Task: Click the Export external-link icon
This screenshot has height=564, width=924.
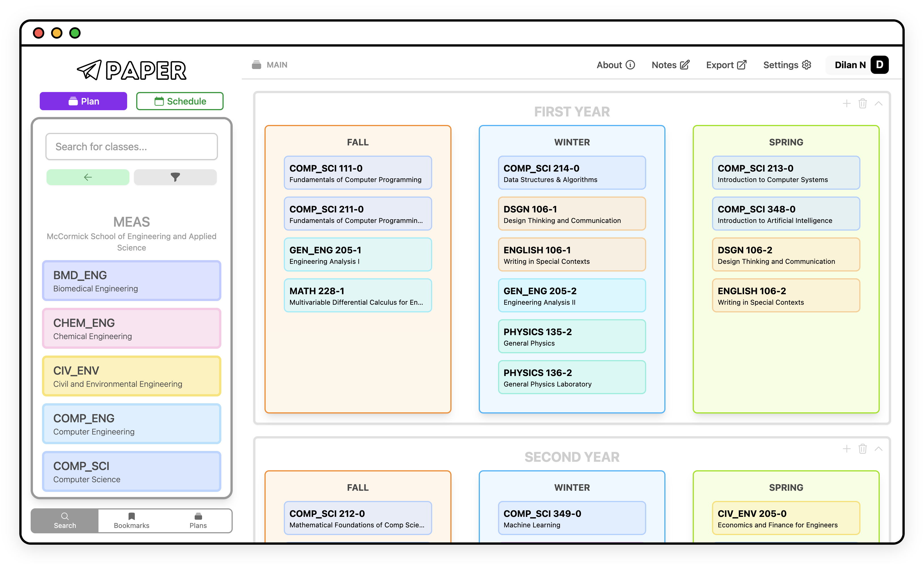Action: click(742, 65)
